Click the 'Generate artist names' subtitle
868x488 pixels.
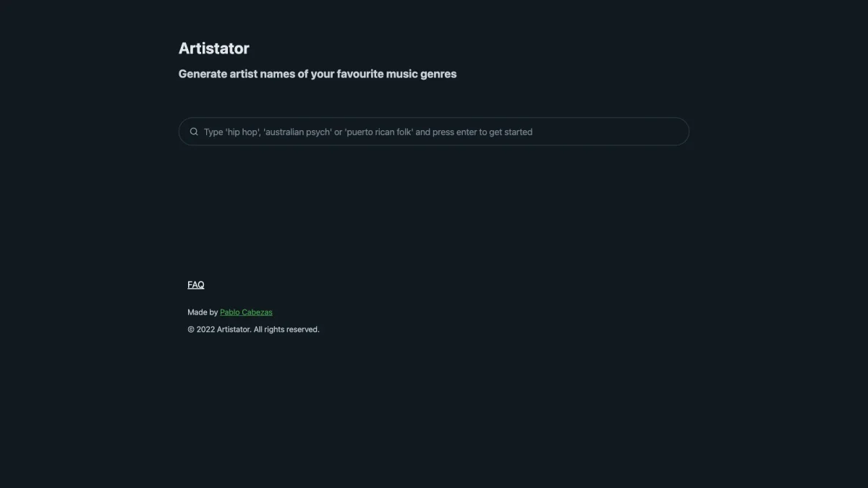click(318, 74)
